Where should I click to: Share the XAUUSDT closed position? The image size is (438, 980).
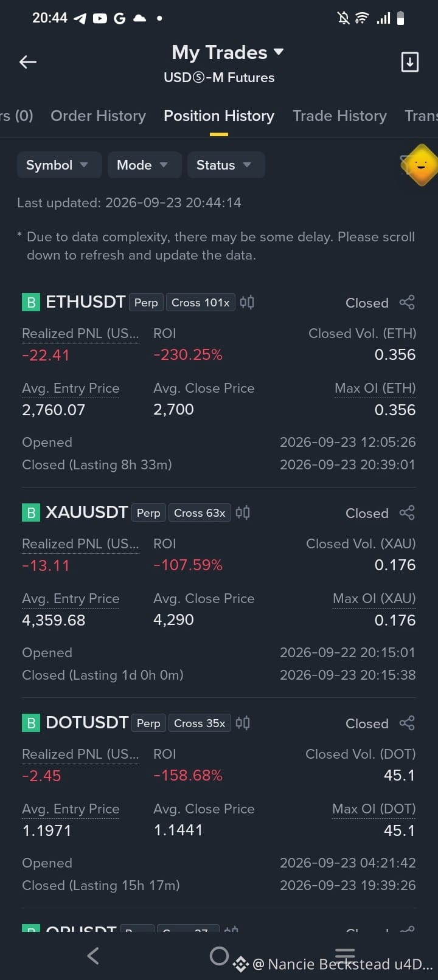click(x=407, y=513)
